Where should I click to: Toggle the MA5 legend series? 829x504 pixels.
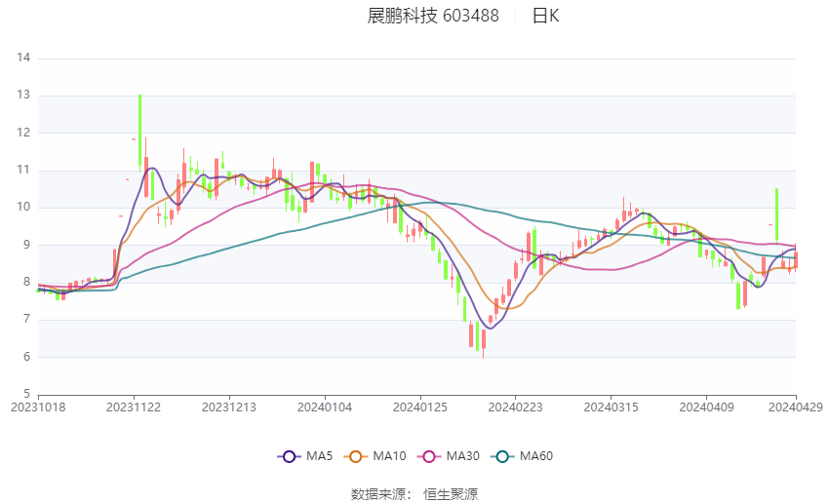(x=305, y=456)
